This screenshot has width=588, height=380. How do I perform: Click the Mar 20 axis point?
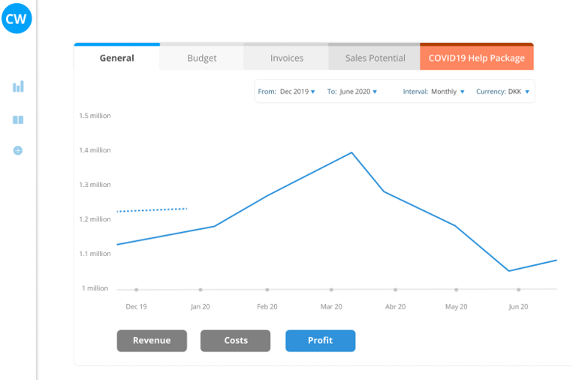[x=331, y=289]
